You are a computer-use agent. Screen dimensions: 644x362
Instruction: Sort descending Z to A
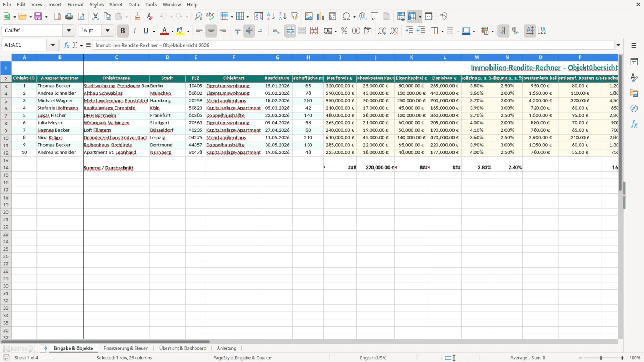pyautogui.click(x=282, y=17)
